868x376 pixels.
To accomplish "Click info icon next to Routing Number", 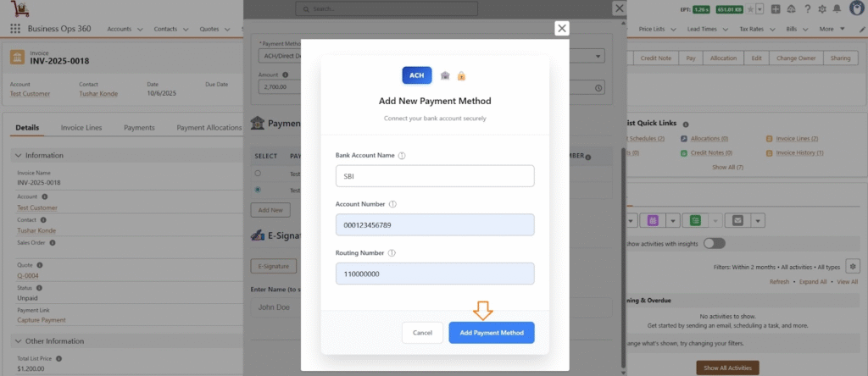I will point(392,252).
